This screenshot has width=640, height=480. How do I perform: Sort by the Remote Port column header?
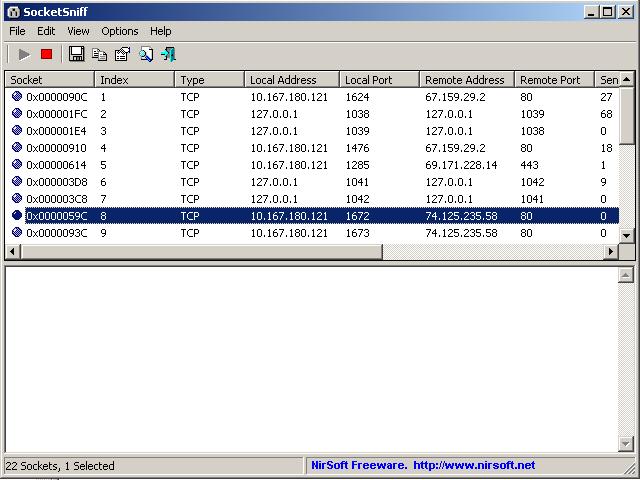click(x=554, y=80)
